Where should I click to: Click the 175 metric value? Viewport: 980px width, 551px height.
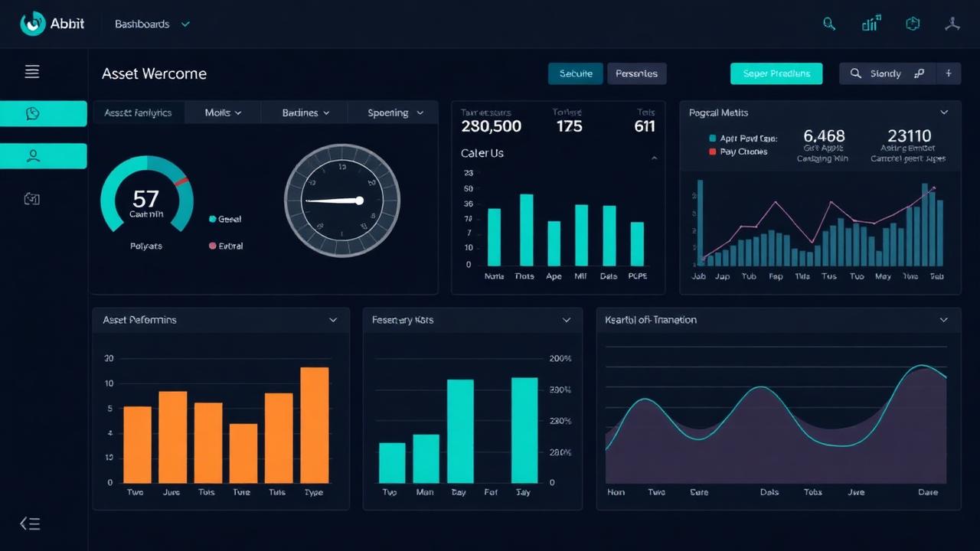[x=569, y=126]
